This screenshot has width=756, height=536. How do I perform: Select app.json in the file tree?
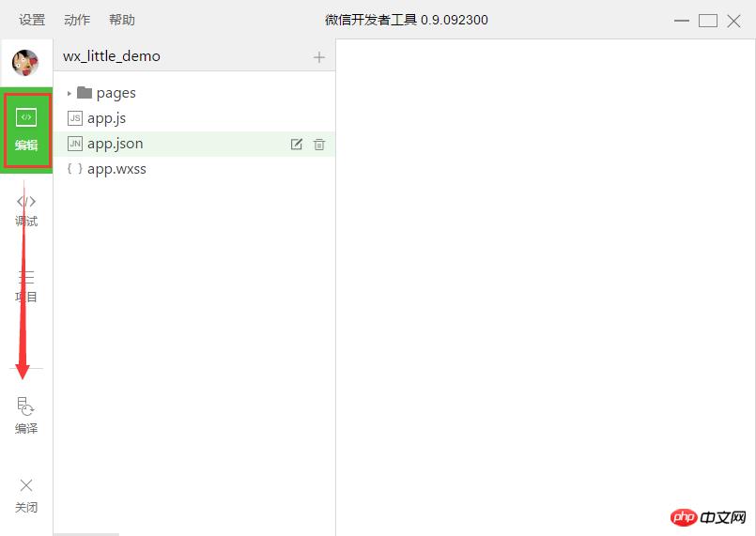click(x=115, y=144)
